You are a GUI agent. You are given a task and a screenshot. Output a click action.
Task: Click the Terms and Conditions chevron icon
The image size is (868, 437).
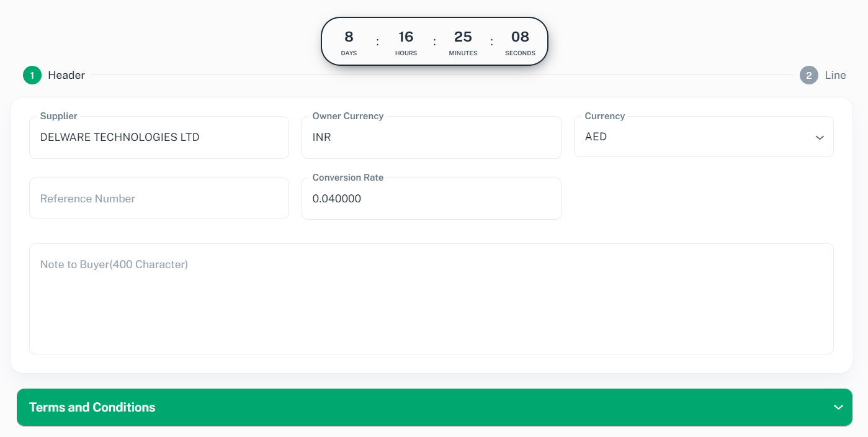pyautogui.click(x=838, y=407)
